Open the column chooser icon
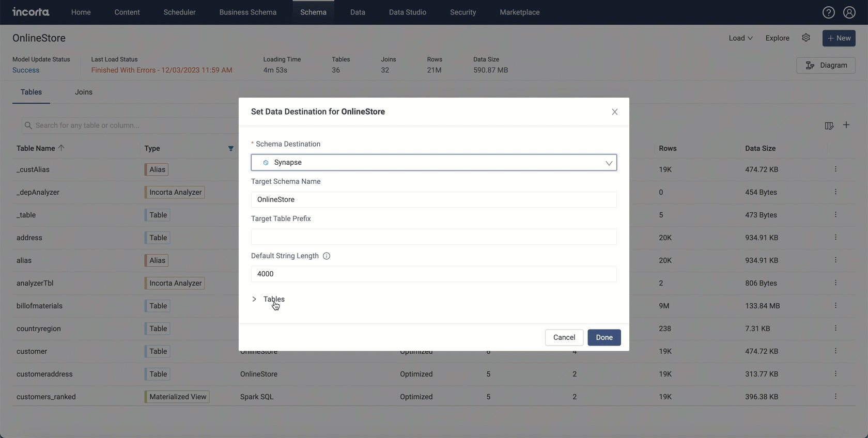Image resolution: width=868 pixels, height=438 pixels. coord(829,126)
